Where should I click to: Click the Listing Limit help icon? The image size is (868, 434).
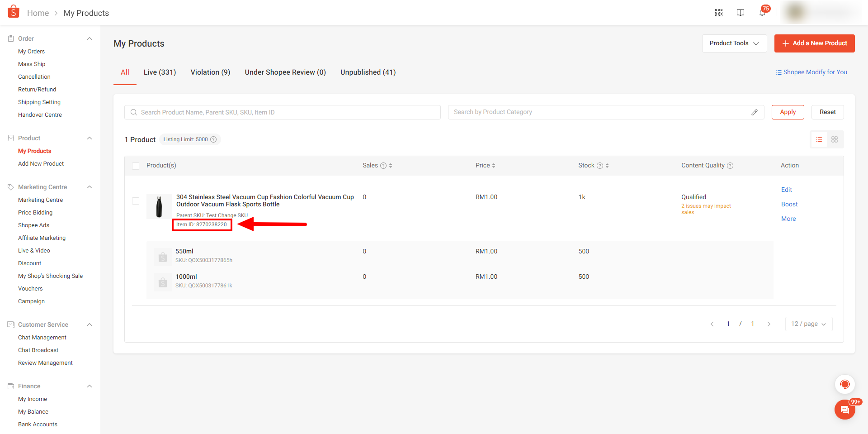(213, 139)
